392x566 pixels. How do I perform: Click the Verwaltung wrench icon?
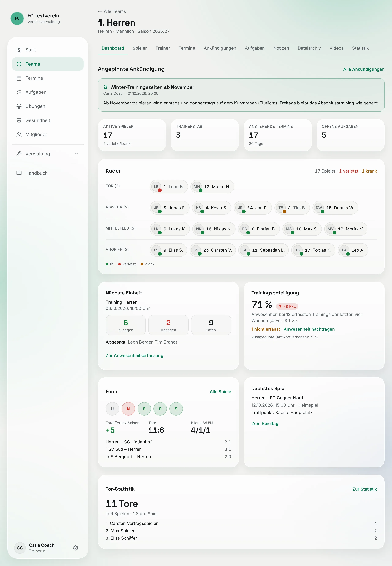pyautogui.click(x=19, y=154)
